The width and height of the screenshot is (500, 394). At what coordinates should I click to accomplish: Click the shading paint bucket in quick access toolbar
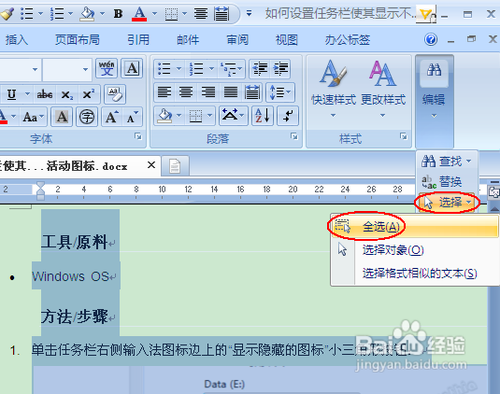click(x=87, y=14)
